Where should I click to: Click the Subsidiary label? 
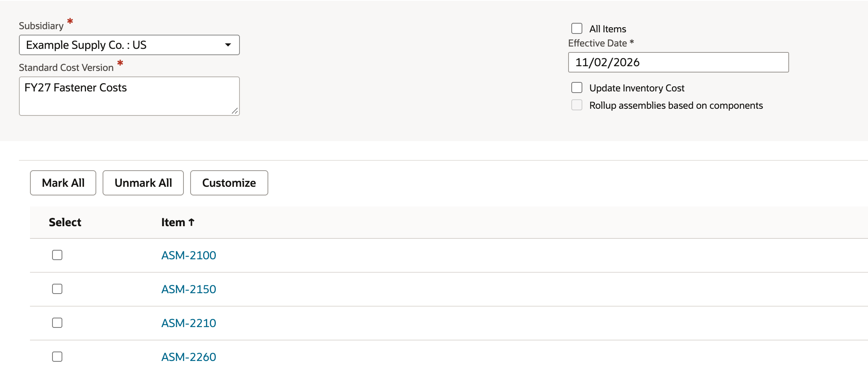pos(41,26)
